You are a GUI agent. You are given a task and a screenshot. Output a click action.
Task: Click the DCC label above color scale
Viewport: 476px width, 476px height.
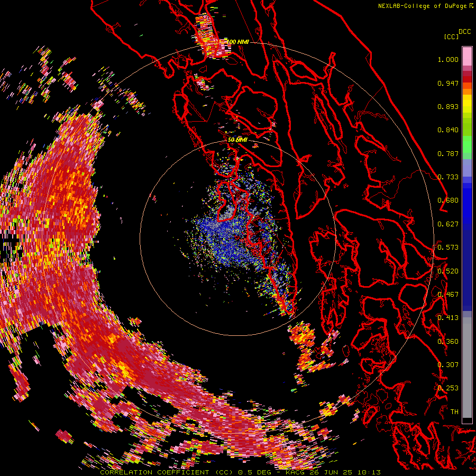pyautogui.click(x=464, y=32)
